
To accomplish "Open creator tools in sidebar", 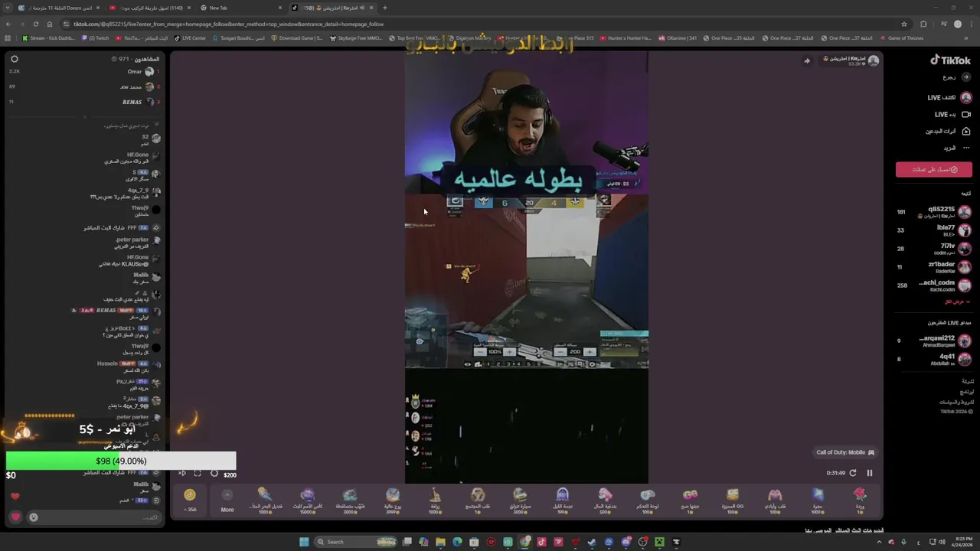I will coord(949,132).
